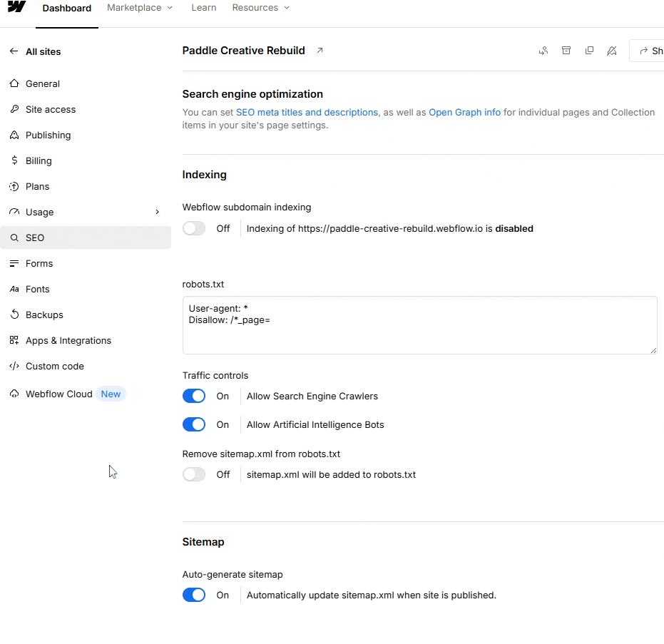This screenshot has width=664, height=644.
Task: Click the Webflow Cloud icon
Action: point(14,394)
